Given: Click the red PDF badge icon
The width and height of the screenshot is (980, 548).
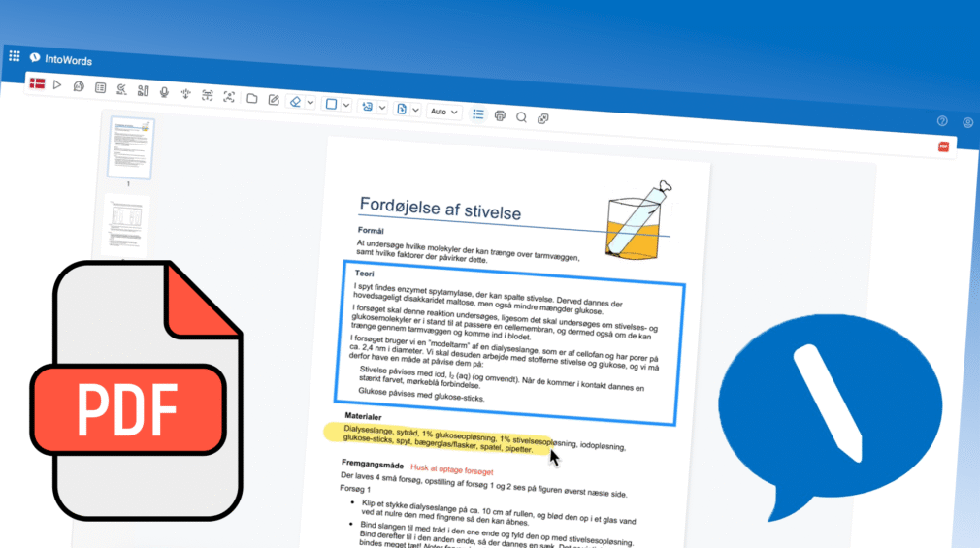Looking at the screenshot, I should click(942, 146).
